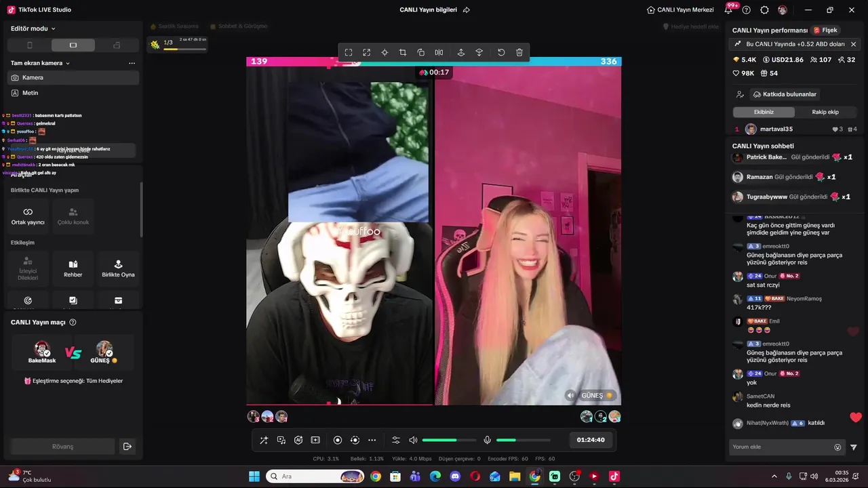Open the replay capture button
868x488 pixels.
[x=355, y=440]
